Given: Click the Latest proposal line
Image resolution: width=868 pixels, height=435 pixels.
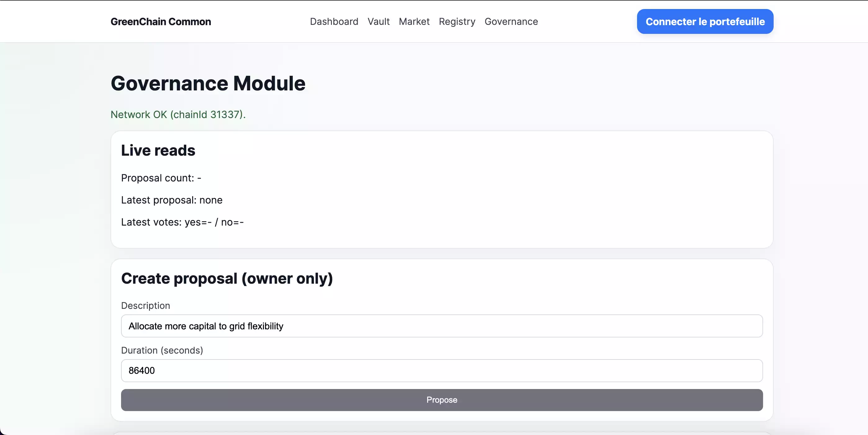Looking at the screenshot, I should 171,200.
